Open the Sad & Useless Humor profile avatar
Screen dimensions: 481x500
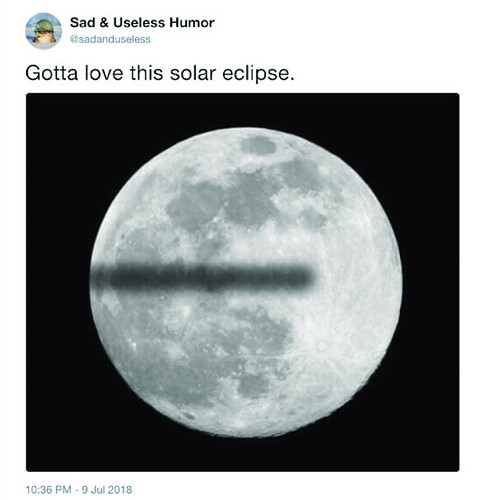(x=44, y=31)
